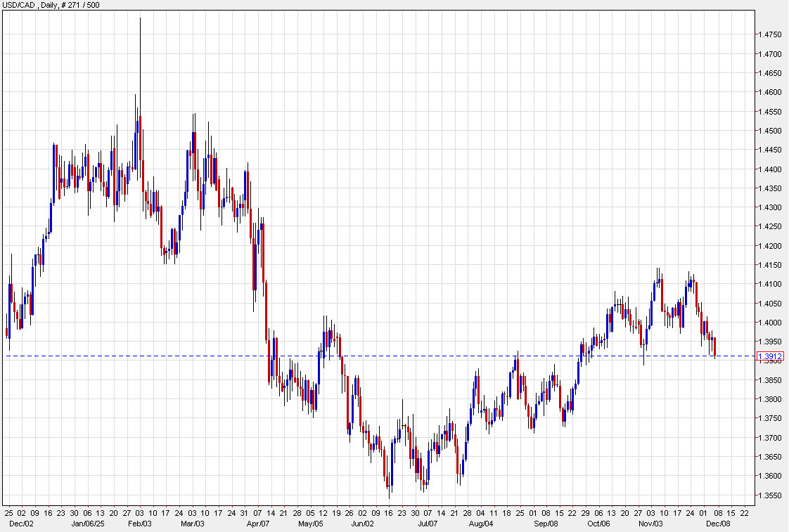Click the Aug/04 date axis label
The image size is (789, 532).
pyautogui.click(x=482, y=524)
